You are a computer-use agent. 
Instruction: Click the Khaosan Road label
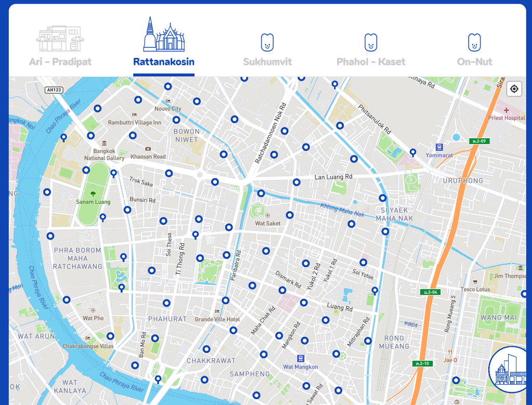point(148,157)
